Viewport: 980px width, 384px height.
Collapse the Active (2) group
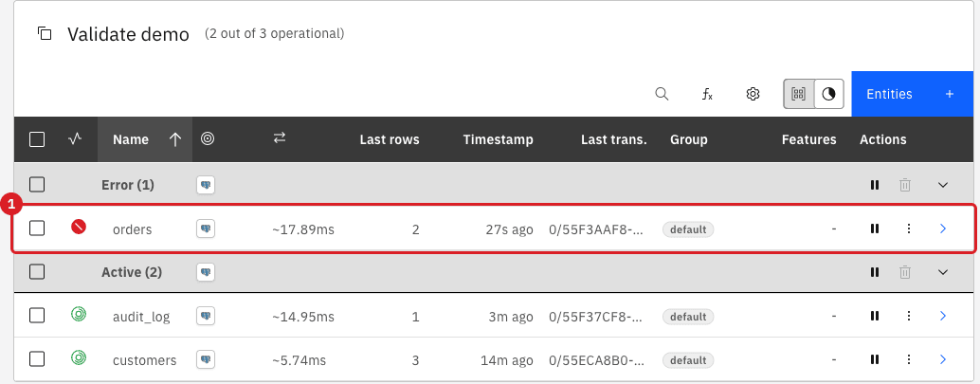943,272
